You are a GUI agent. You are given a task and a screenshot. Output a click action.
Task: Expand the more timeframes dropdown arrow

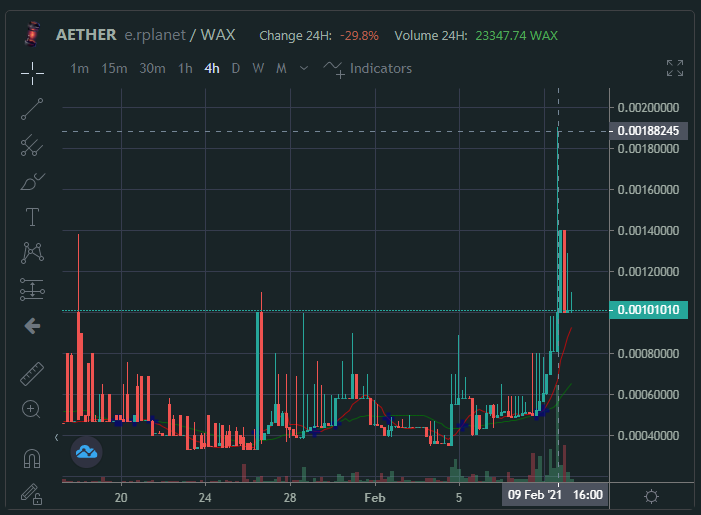pyautogui.click(x=304, y=68)
